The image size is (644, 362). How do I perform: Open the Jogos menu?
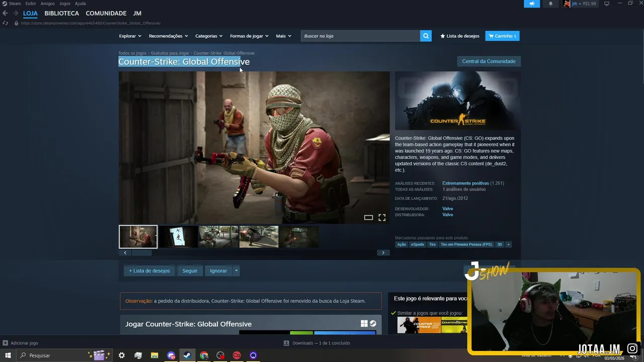click(64, 4)
